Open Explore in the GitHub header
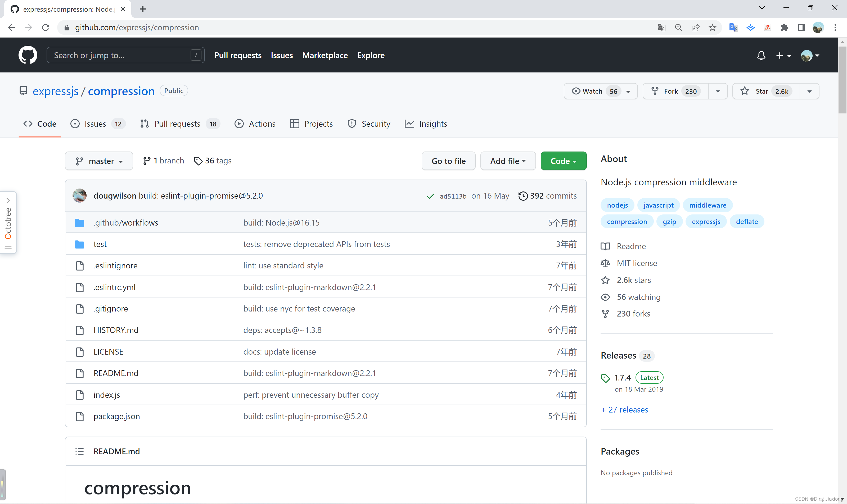 (371, 55)
